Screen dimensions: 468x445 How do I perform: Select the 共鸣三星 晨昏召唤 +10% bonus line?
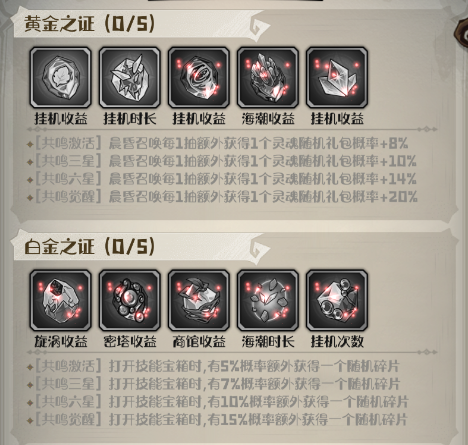[222, 161]
